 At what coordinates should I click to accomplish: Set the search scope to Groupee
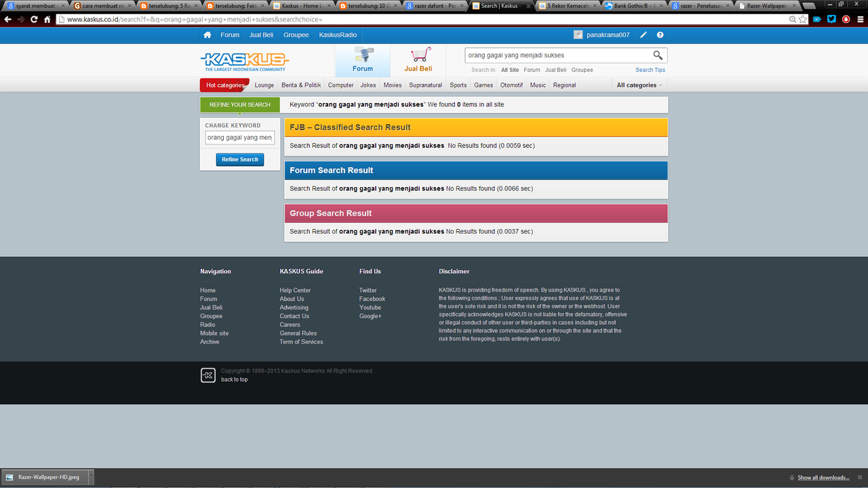click(x=582, y=70)
